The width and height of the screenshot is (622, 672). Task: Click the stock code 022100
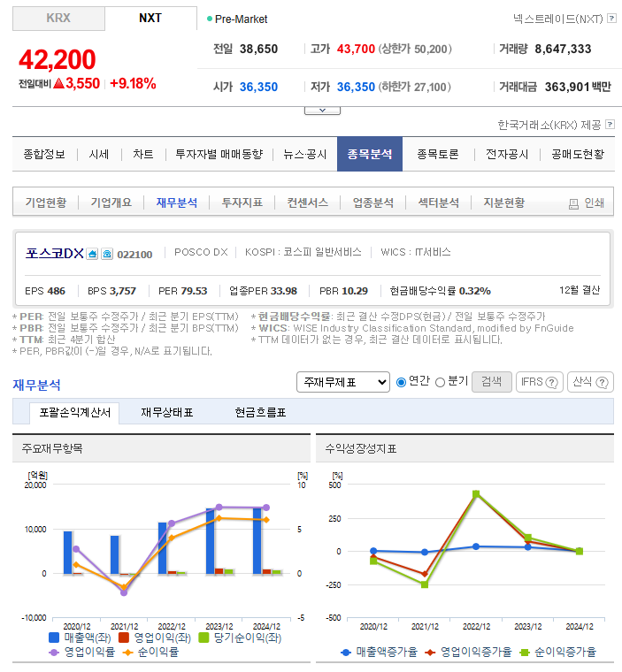[134, 255]
